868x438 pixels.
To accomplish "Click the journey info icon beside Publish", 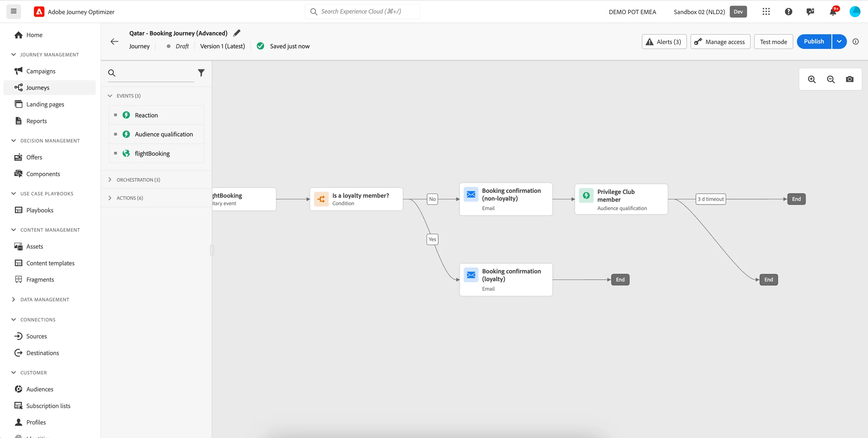I will tap(856, 41).
